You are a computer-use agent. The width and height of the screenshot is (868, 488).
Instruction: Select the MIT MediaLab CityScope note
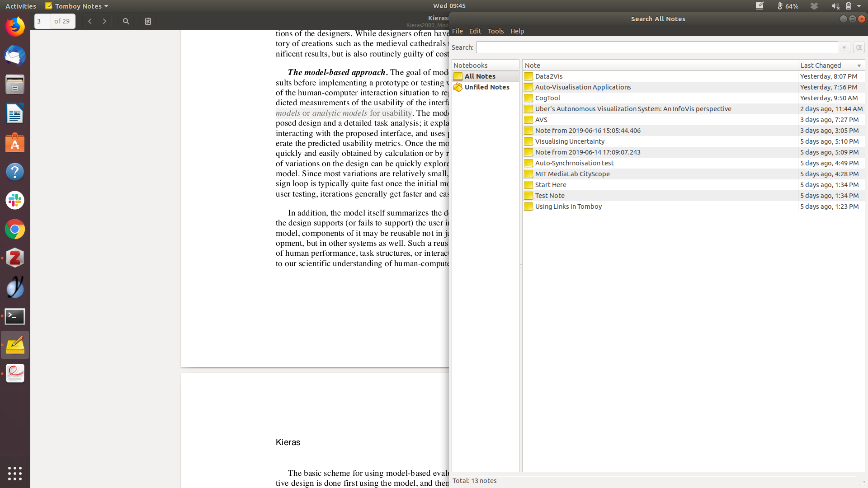click(572, 174)
